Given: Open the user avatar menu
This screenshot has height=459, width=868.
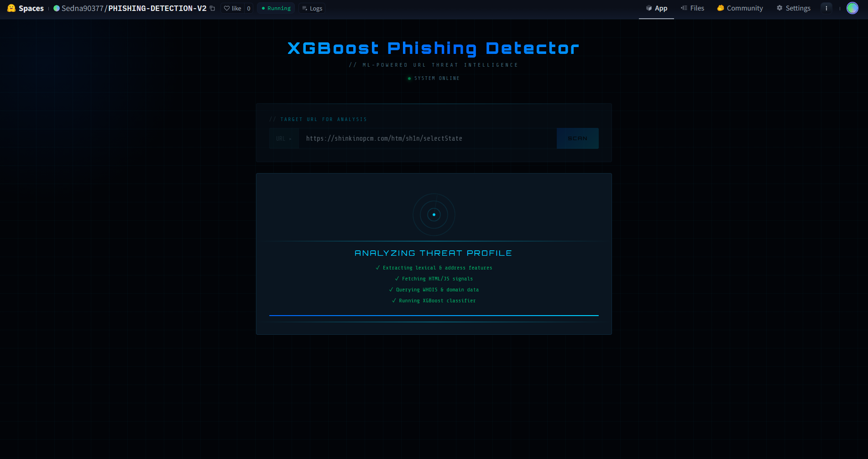Looking at the screenshot, I should [x=852, y=8].
